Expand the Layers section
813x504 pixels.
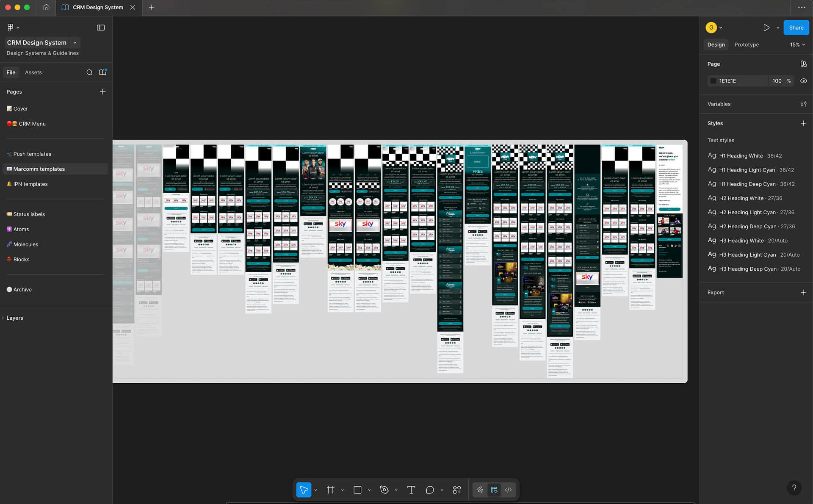[x=15, y=318]
